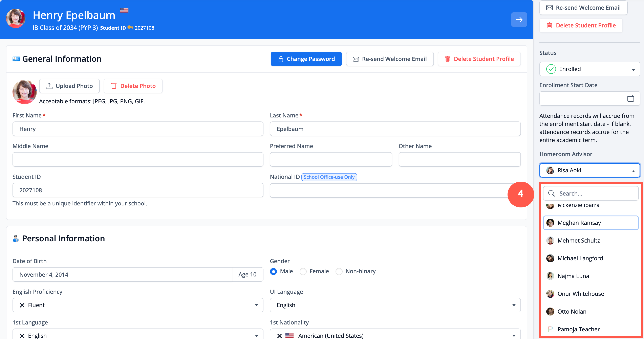Click the calendar icon for Enrollment Start Date
This screenshot has height=339, width=644.
coord(630,98)
